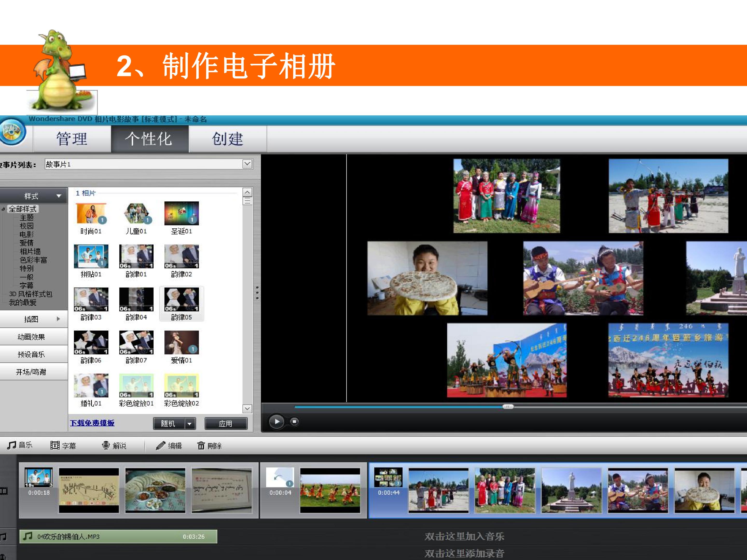747x560 pixels.
Task: Open 我的最爱 favorites category
Action: click(23, 303)
